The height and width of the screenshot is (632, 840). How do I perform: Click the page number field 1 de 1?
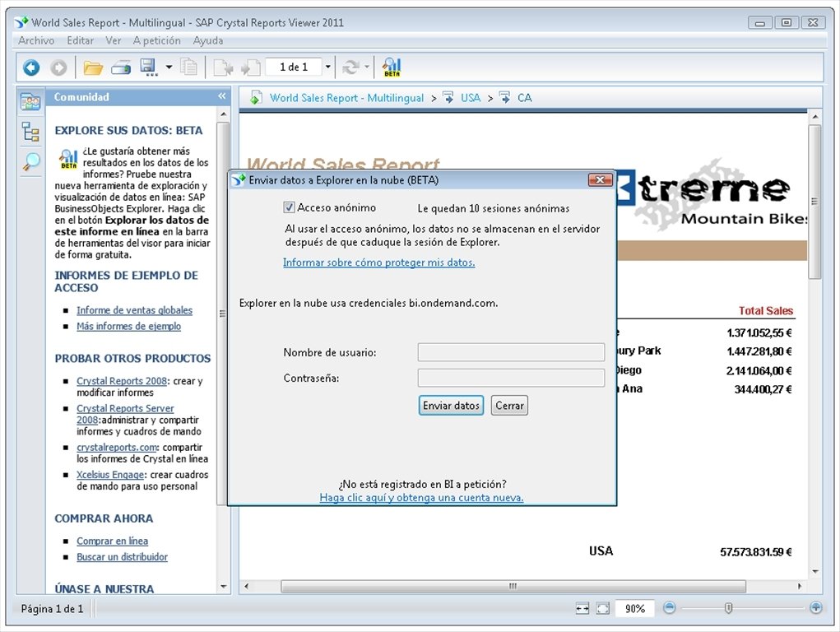click(x=294, y=67)
